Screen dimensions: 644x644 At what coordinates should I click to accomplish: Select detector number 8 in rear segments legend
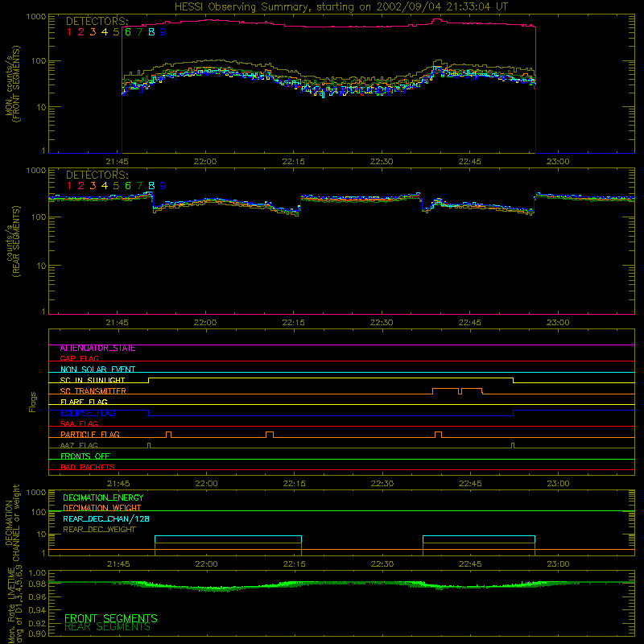click(151, 186)
